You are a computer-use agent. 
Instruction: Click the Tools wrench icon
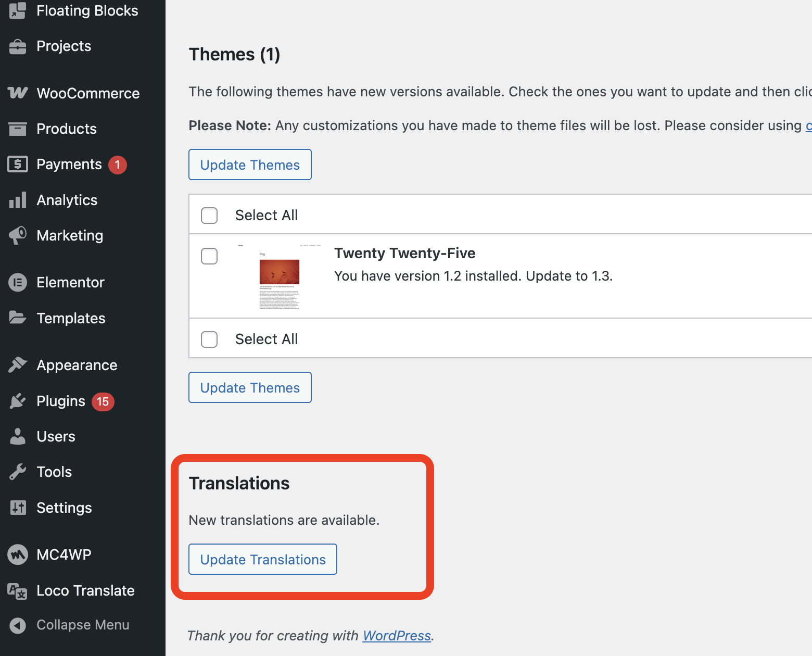pos(18,472)
